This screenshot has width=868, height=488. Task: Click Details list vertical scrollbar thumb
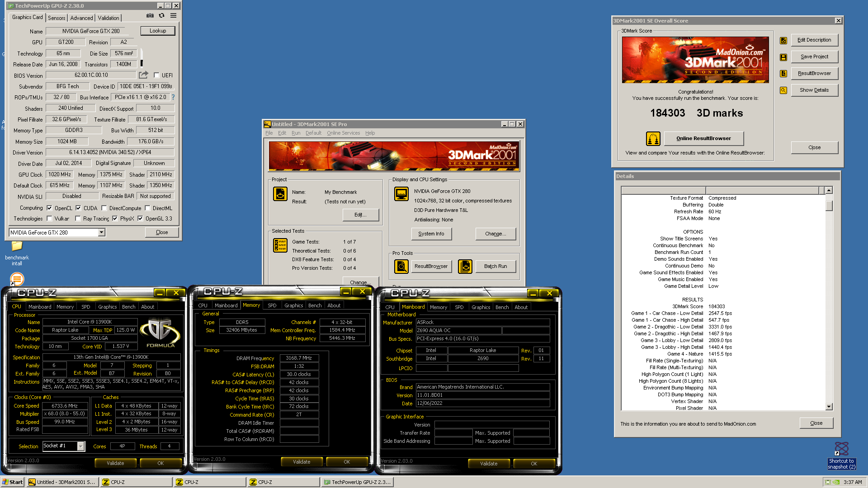tap(829, 206)
